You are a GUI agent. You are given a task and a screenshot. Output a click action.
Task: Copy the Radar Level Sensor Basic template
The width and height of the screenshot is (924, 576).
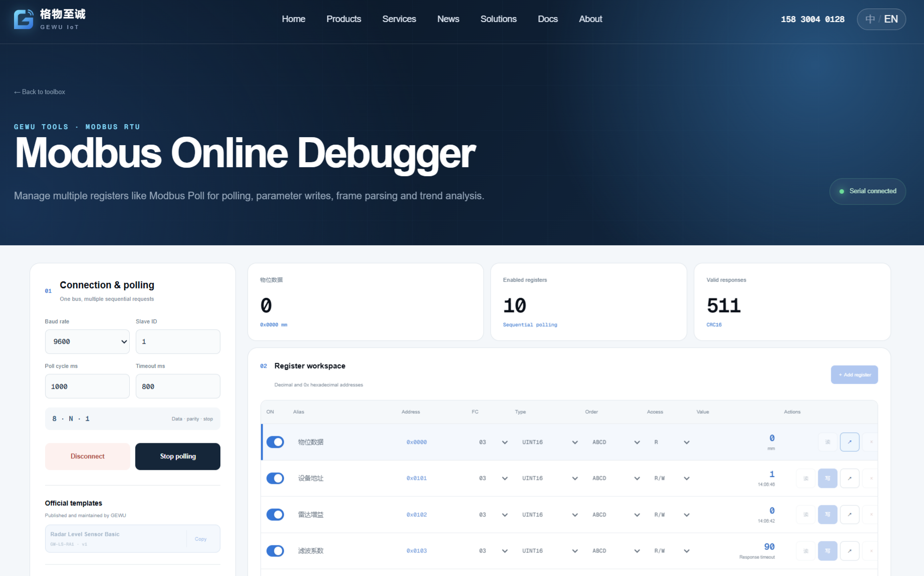coord(201,539)
